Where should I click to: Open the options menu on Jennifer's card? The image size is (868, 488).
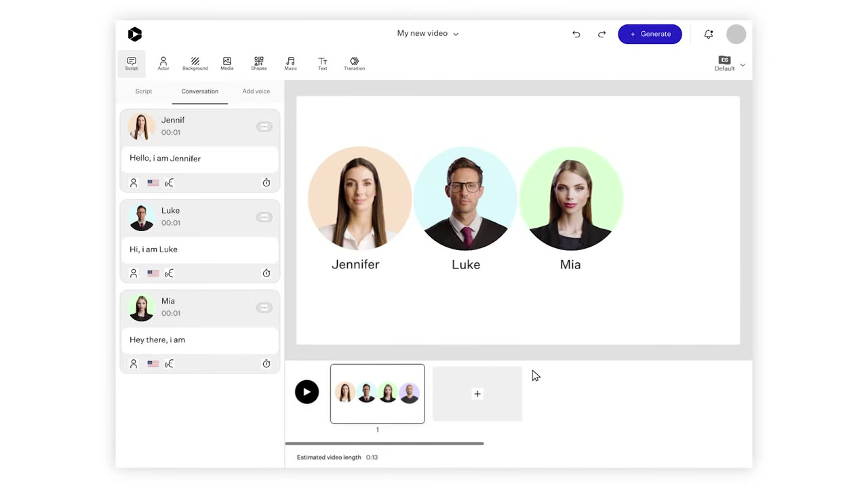264,127
